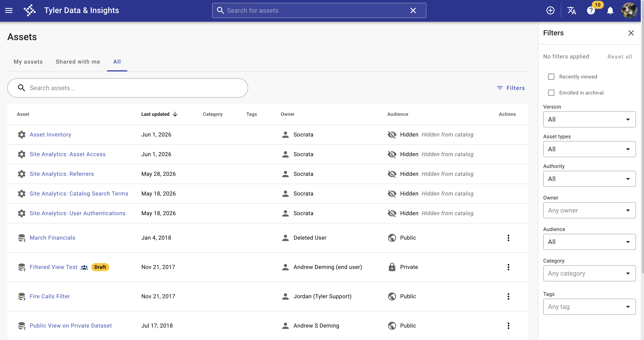Open actions menu for Fire Calls Filter

tap(508, 296)
